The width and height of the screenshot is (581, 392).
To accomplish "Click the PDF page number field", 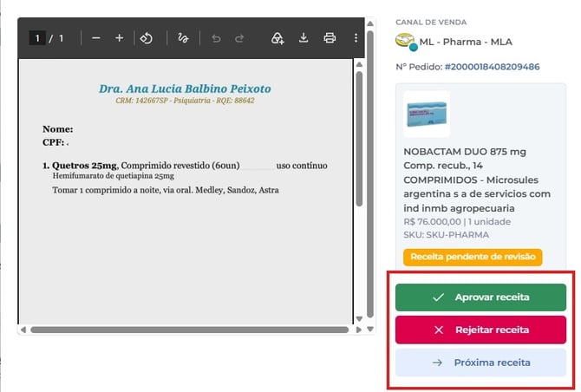I will tap(37, 38).
